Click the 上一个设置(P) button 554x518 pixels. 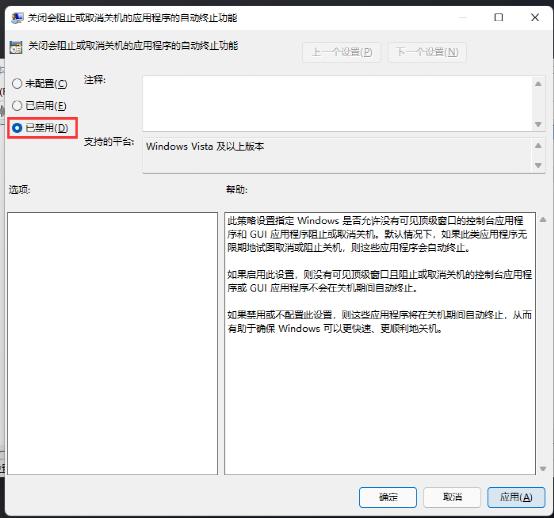341,52
